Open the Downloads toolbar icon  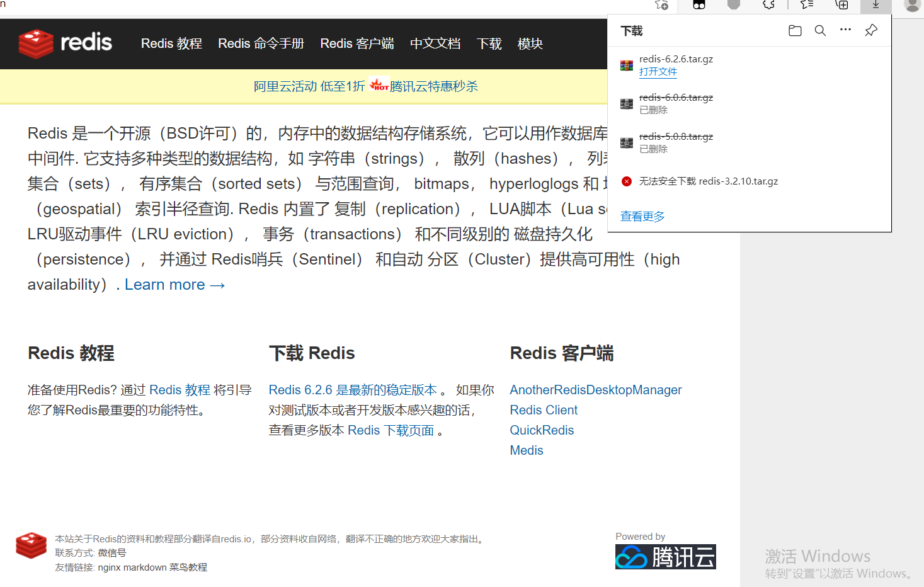tap(875, 5)
